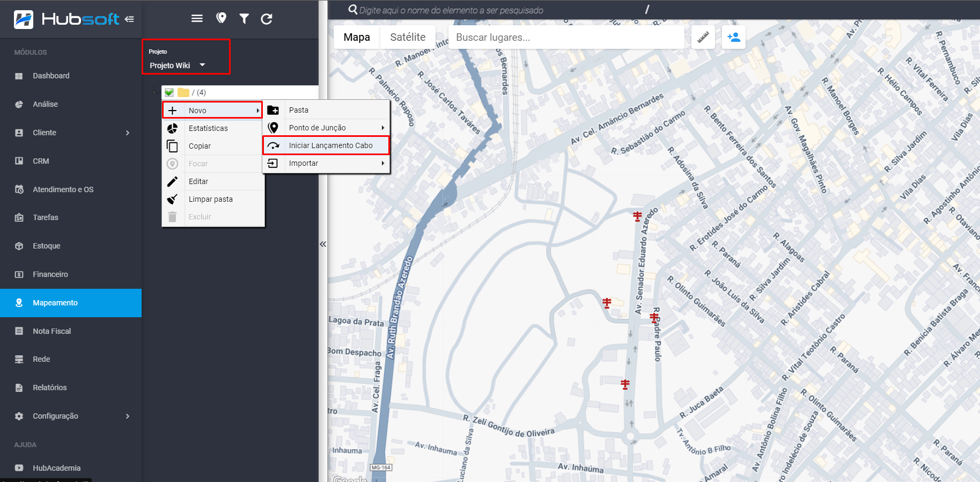Screen dimensions: 980x482
Task: Choose Importar from submenu
Action: coord(326,163)
